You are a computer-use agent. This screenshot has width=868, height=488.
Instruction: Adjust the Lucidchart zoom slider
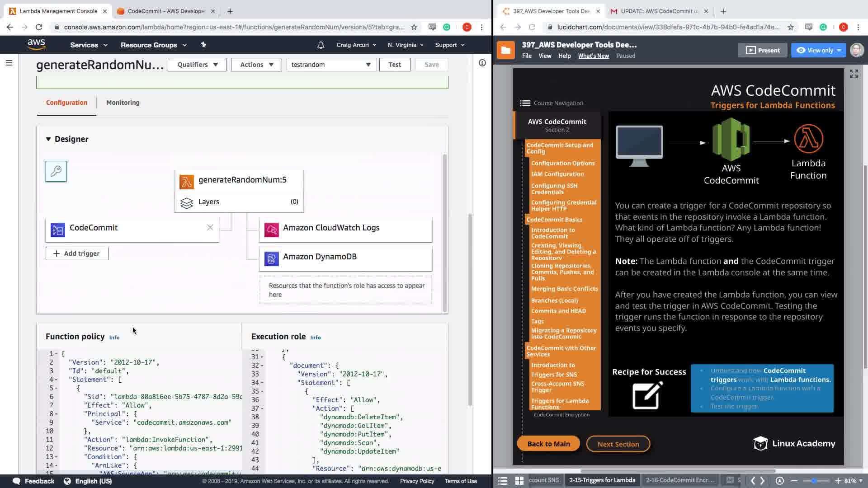pyautogui.click(x=814, y=481)
